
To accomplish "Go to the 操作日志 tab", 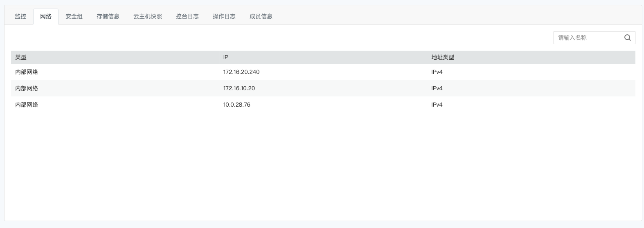I will 224,16.
